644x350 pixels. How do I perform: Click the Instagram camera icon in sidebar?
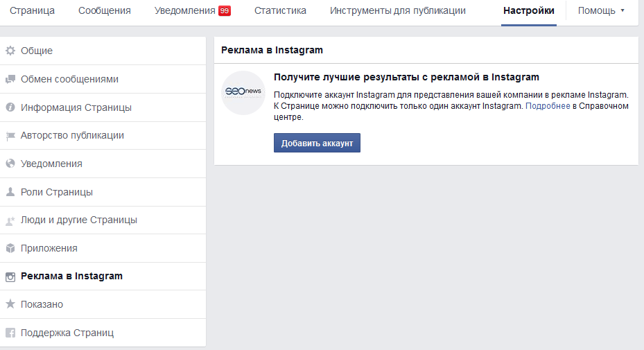point(10,277)
